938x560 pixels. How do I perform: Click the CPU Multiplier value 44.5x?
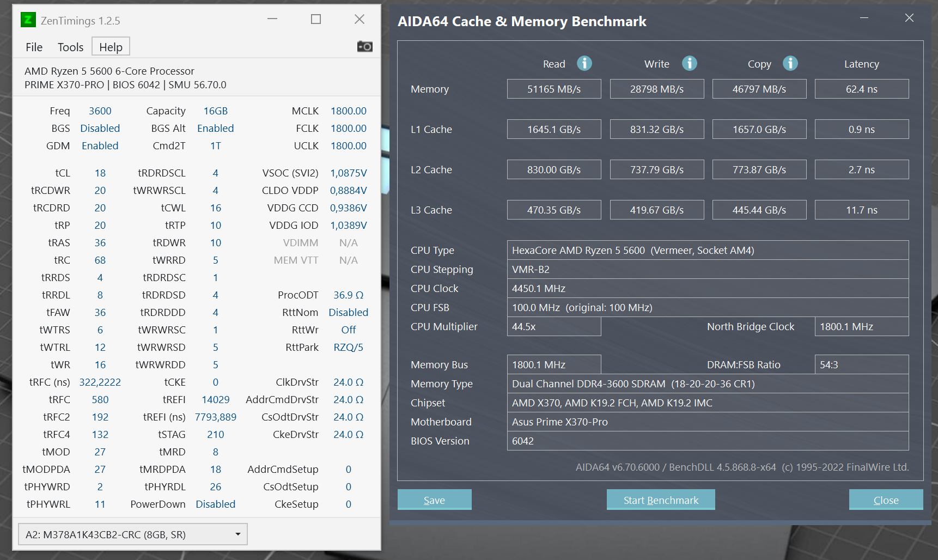click(x=554, y=326)
